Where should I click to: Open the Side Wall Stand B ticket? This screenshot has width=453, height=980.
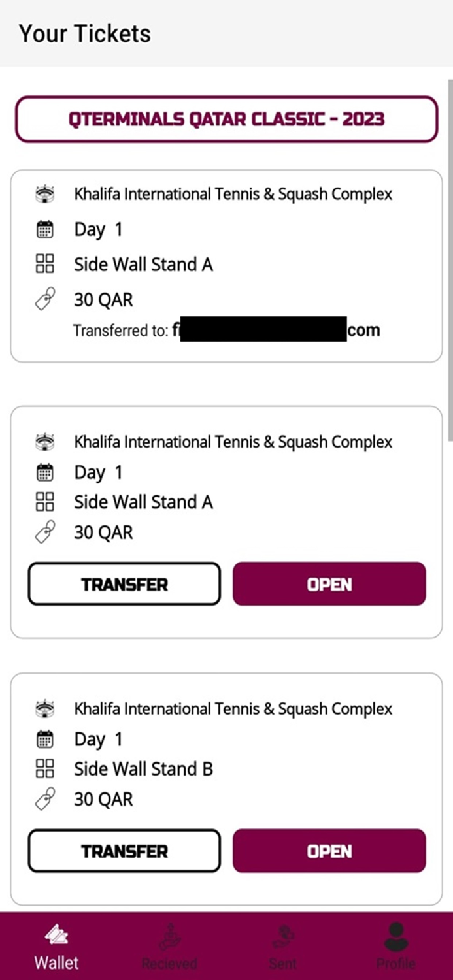point(329,851)
